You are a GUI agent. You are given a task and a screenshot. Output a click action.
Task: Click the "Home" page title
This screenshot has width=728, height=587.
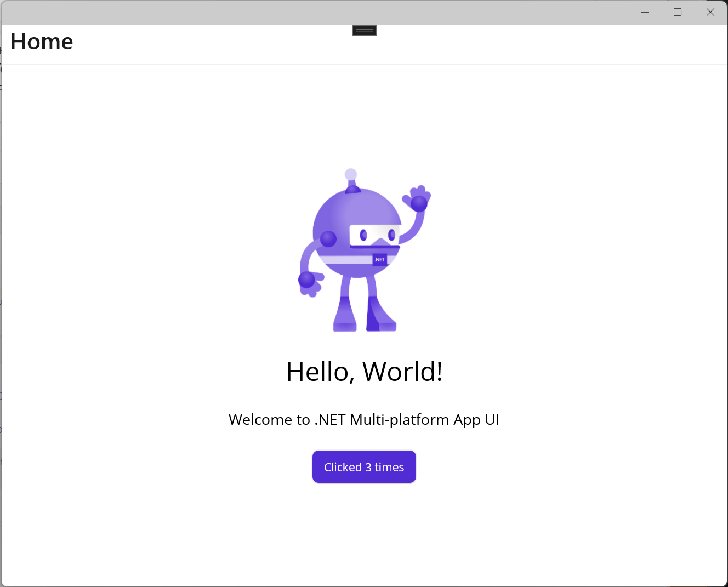(42, 42)
